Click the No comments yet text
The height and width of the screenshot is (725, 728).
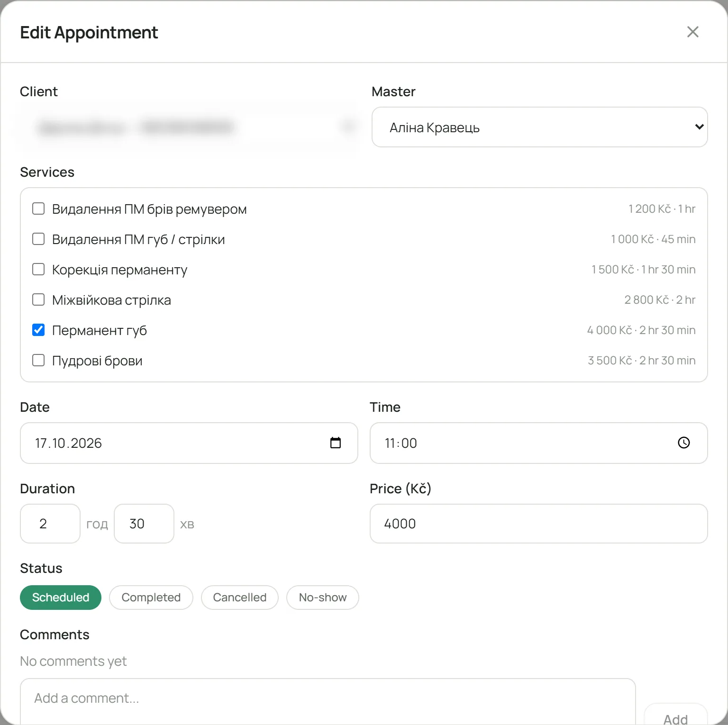pos(73,661)
